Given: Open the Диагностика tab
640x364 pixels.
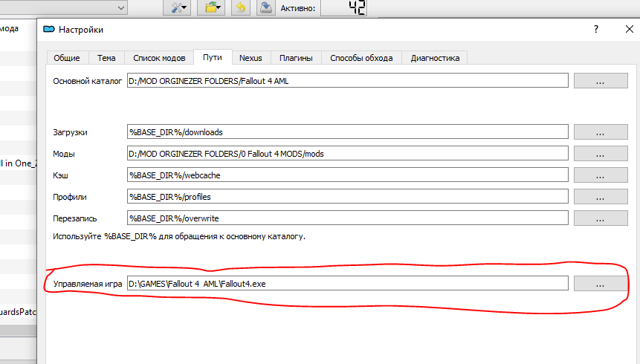Looking at the screenshot, I should click(x=435, y=57).
